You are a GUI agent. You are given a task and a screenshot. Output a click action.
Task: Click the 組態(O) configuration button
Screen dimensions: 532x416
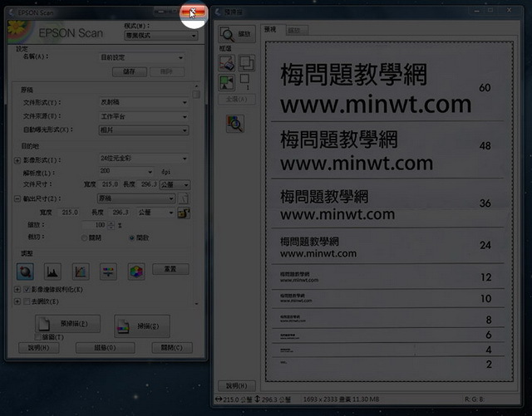(106, 348)
